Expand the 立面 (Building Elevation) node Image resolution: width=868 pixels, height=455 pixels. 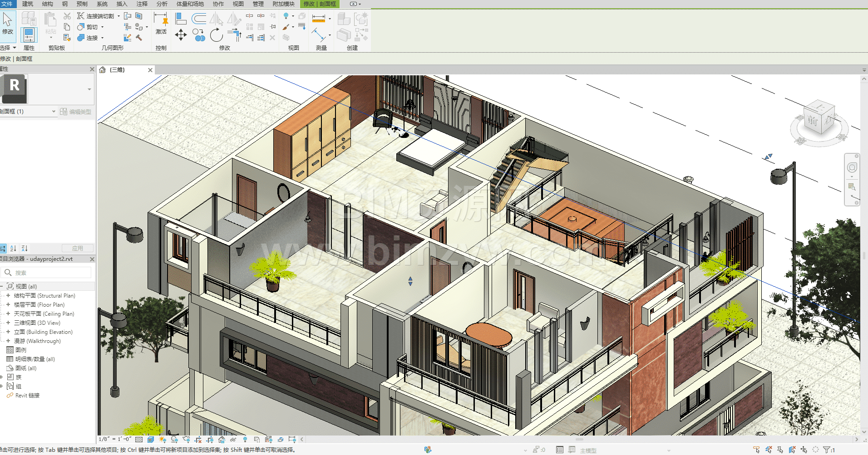(8, 332)
